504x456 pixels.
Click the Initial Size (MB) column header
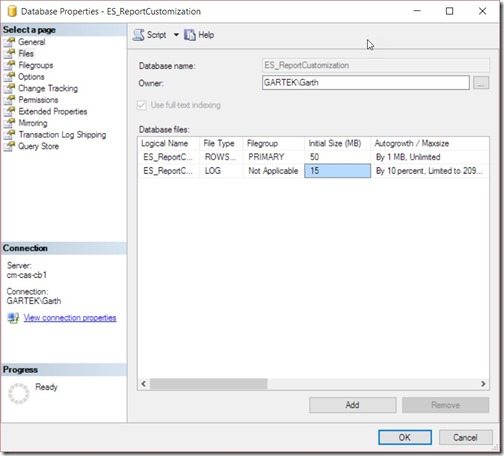pos(337,143)
